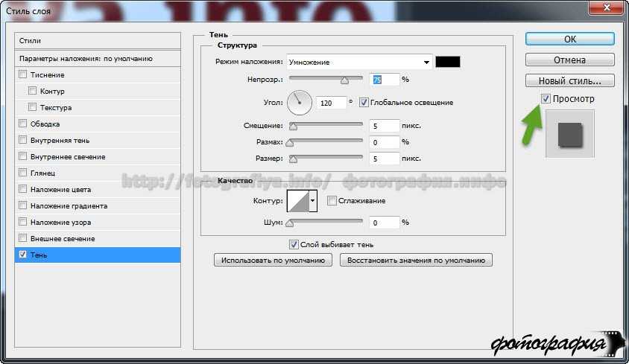Screen dimensions: 629x364
Task: Click the angle dial control
Action: coord(300,100)
